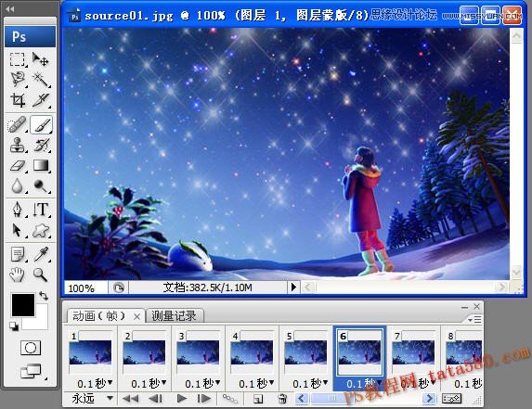Convert to timeline animation
Image resolution: width=532 pixels, height=409 pixels.
451,399
